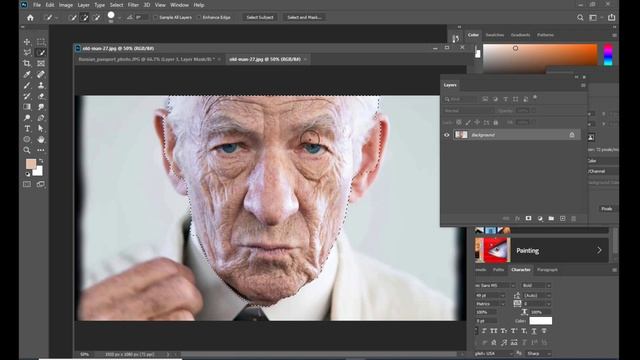Switch to the Russian passport photo document tab
The image size is (640, 360).
click(x=147, y=60)
